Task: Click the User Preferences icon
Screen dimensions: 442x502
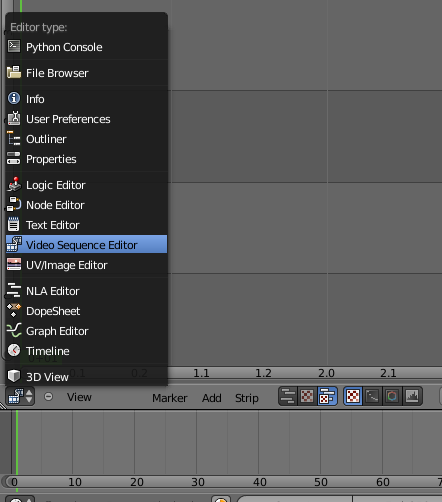Action: point(14,118)
